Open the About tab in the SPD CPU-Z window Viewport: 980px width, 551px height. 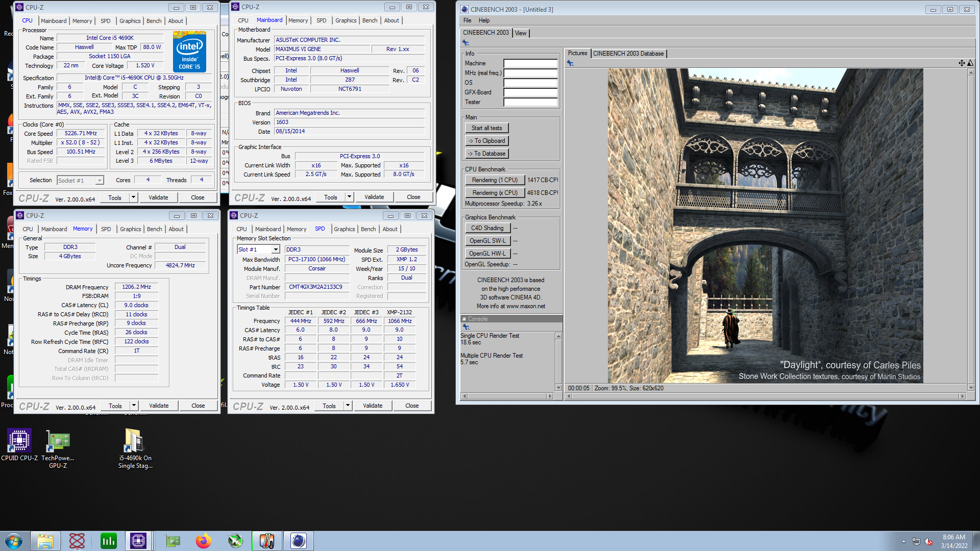[389, 229]
